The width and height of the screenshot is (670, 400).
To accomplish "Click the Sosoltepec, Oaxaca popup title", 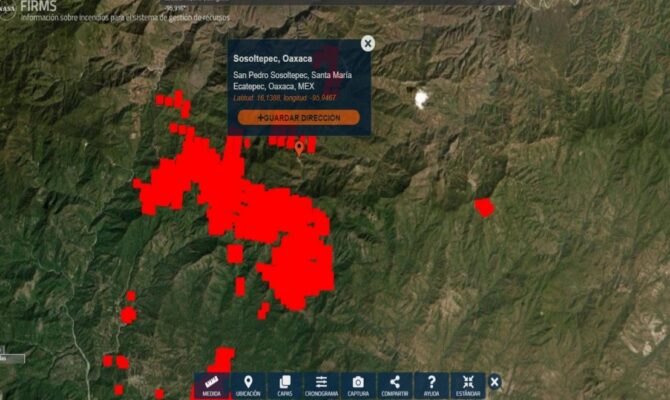I will coord(272,58).
